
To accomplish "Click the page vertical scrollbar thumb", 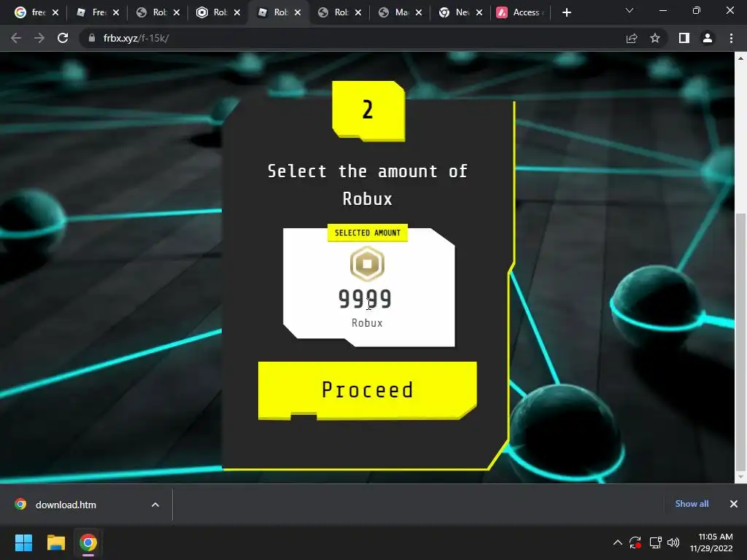I will (740, 341).
